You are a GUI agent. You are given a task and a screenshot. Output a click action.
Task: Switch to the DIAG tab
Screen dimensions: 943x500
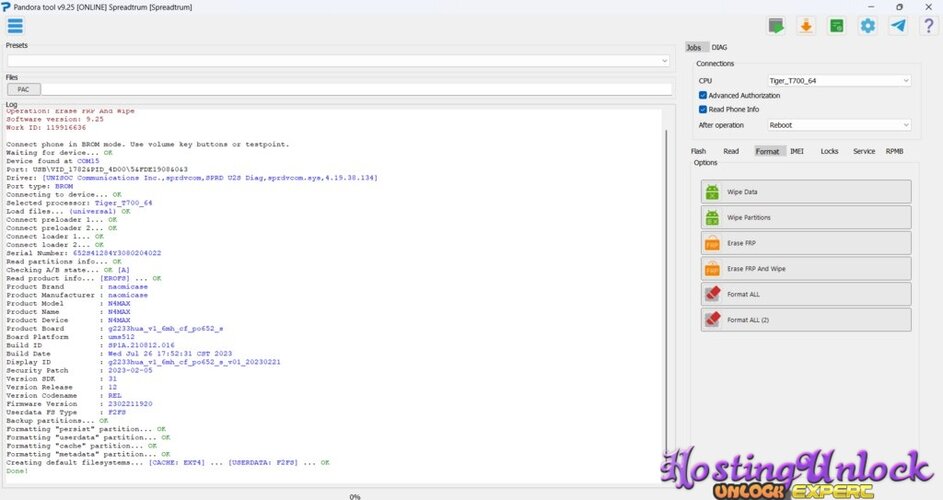[719, 48]
